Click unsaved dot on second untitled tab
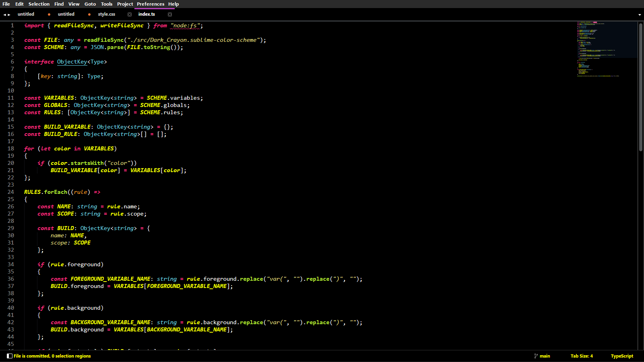Screen dimensions: 644x362 (89, 14)
